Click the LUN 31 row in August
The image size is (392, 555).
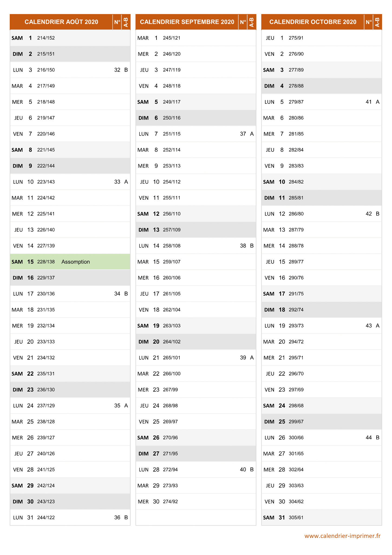click(70, 518)
